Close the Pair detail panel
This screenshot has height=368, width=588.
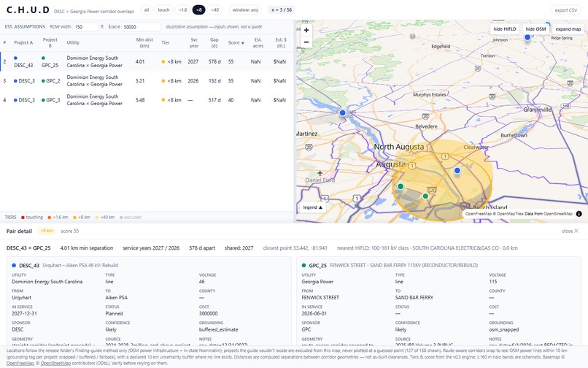570,231
